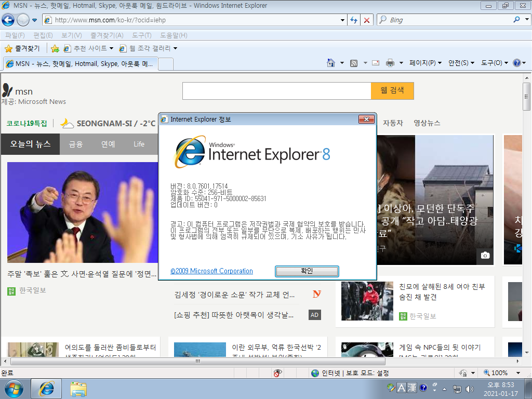The width and height of the screenshot is (532, 399).
Task: Open the 영상뉴스 category link
Action: point(427,123)
